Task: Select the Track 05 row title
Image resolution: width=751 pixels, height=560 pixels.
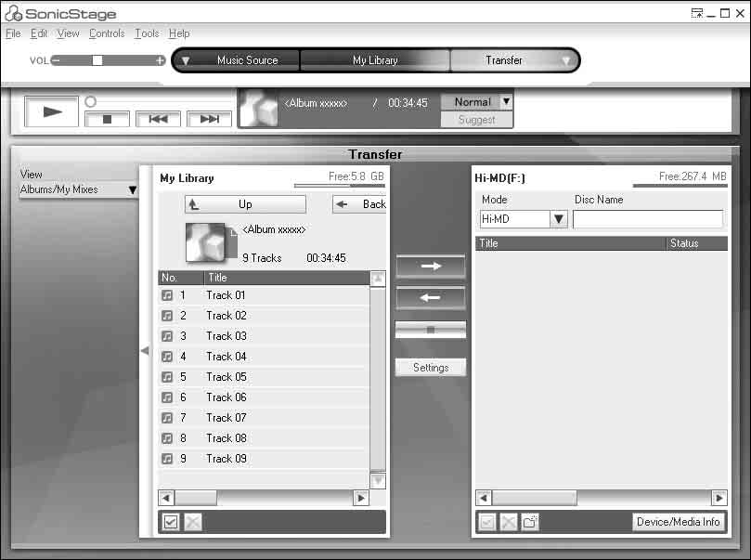Action: click(227, 377)
